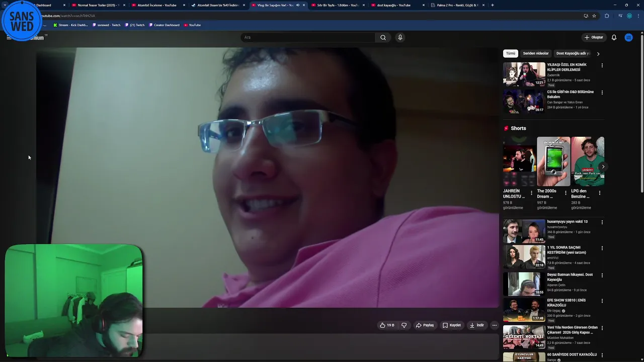Image resolution: width=644 pixels, height=362 pixels.
Task: Open the YouTube bookmark in bookmarks bar
Action: coord(192,25)
